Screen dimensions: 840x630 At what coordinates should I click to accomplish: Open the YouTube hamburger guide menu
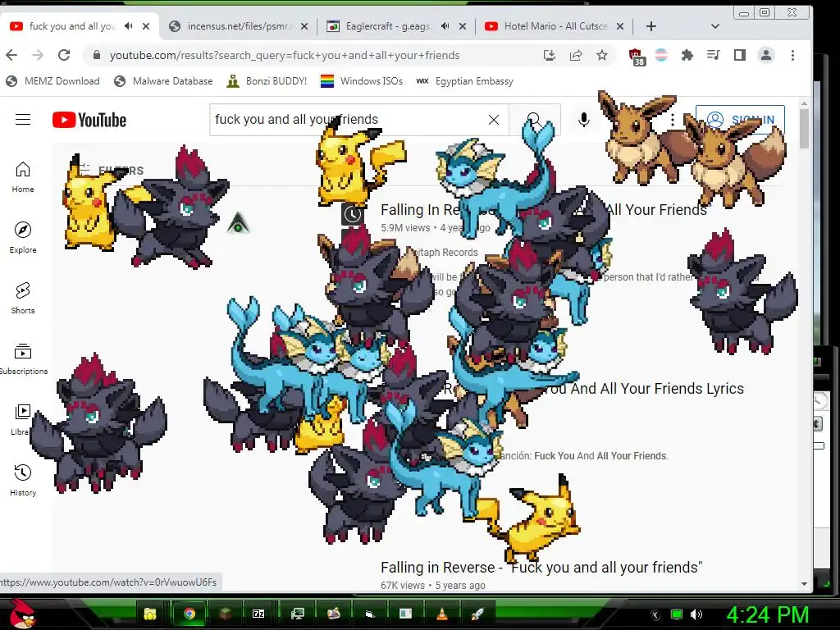pos(22,120)
